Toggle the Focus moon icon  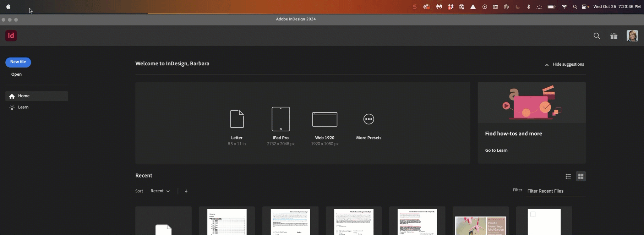click(x=517, y=7)
